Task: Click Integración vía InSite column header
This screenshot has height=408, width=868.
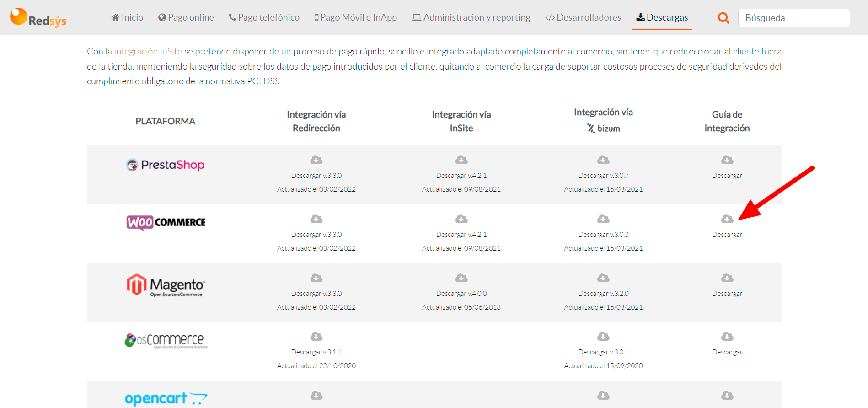Action: pyautogui.click(x=461, y=121)
